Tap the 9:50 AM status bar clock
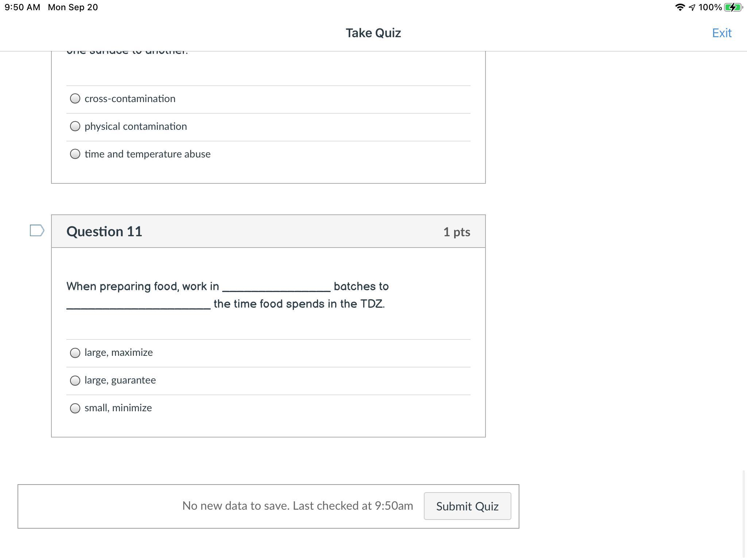This screenshot has width=747, height=560. pos(22,7)
